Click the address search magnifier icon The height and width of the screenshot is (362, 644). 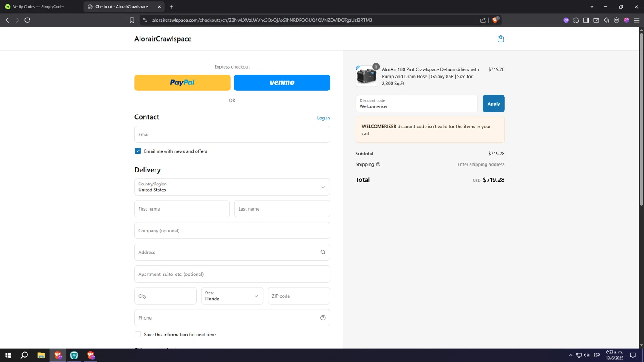tap(323, 252)
